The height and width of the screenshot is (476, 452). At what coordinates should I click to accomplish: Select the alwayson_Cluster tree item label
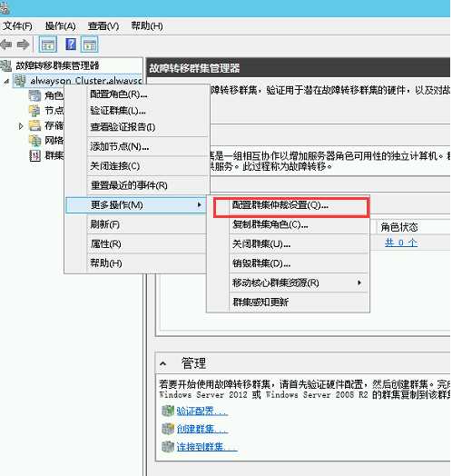[86, 81]
